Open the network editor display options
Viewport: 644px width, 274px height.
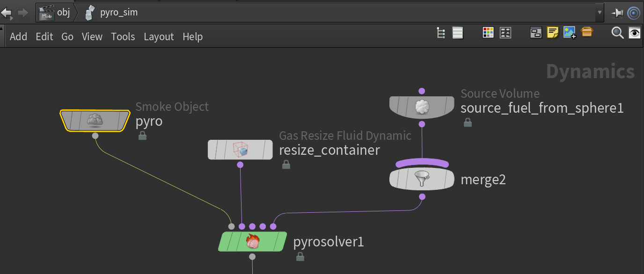pyautogui.click(x=536, y=33)
